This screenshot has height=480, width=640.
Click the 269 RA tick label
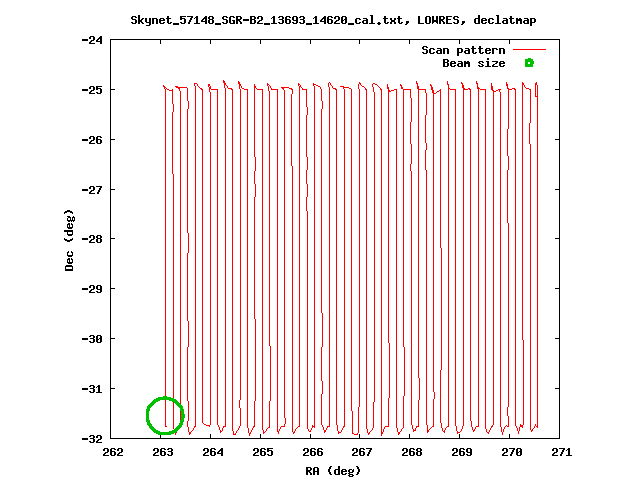coord(462,452)
